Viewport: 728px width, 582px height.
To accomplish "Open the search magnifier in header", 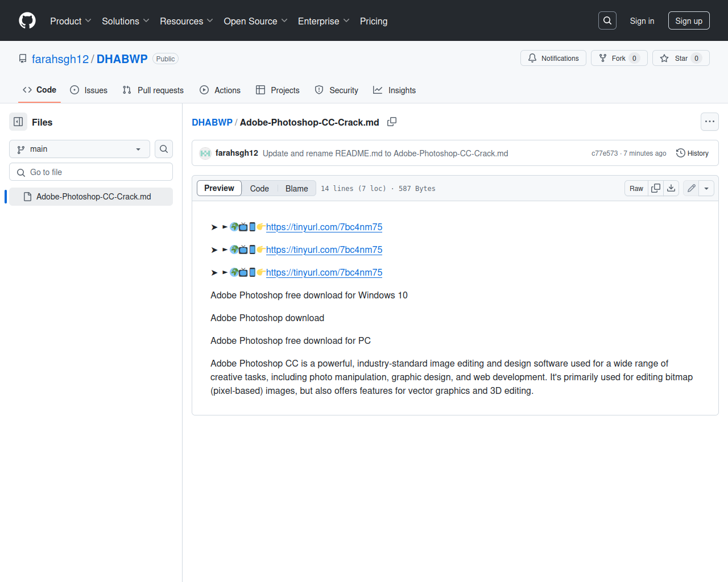I will [x=607, y=20].
